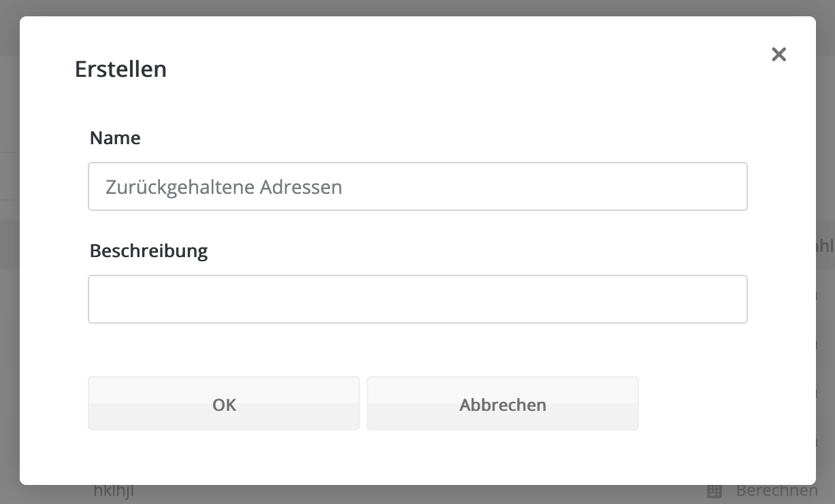Click the grid-shaped icon in the bottom row
The image size is (835, 504).
[715, 491]
